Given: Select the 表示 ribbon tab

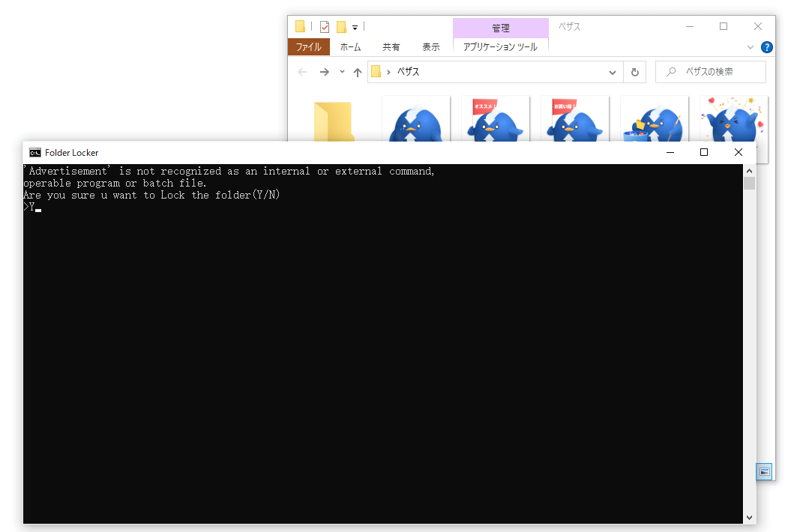Looking at the screenshot, I should tap(431, 46).
